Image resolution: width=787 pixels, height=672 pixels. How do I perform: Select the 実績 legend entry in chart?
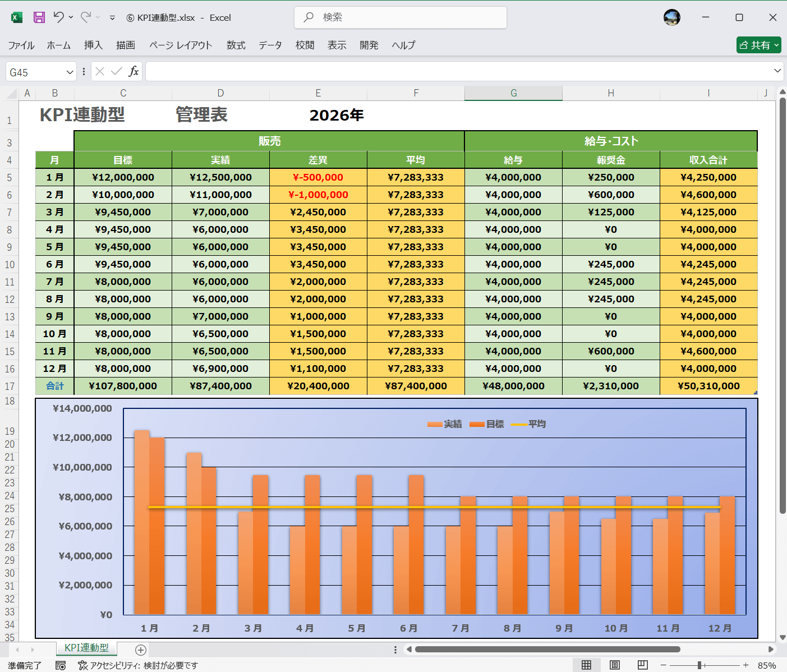click(445, 424)
